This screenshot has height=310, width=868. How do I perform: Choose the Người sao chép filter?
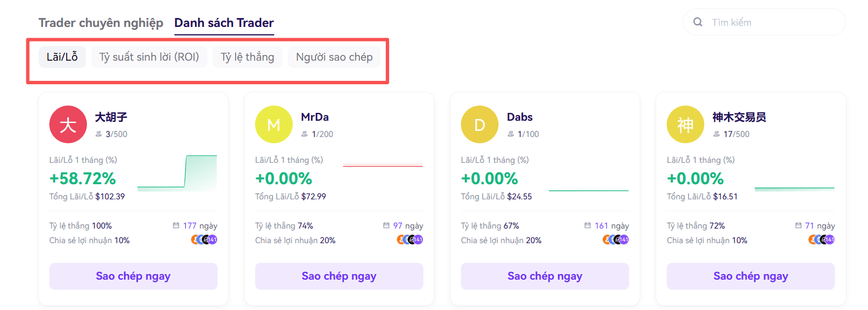tap(334, 57)
